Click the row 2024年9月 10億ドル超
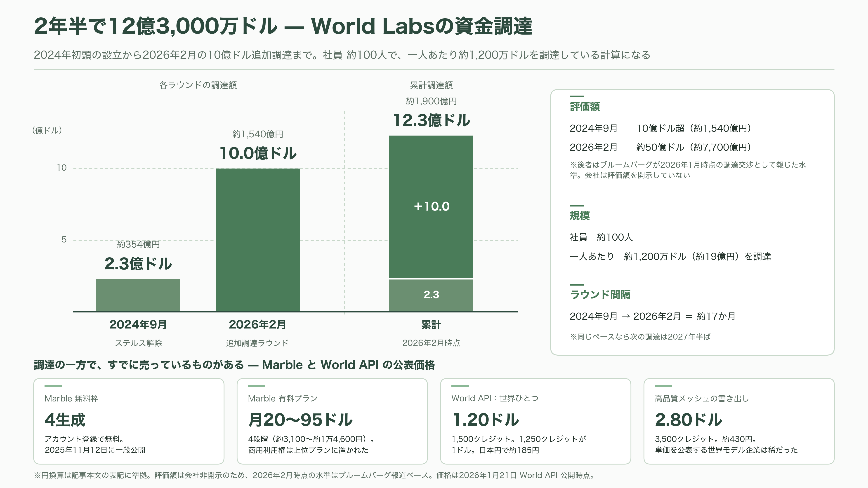The height and width of the screenshot is (488, 868). point(660,128)
